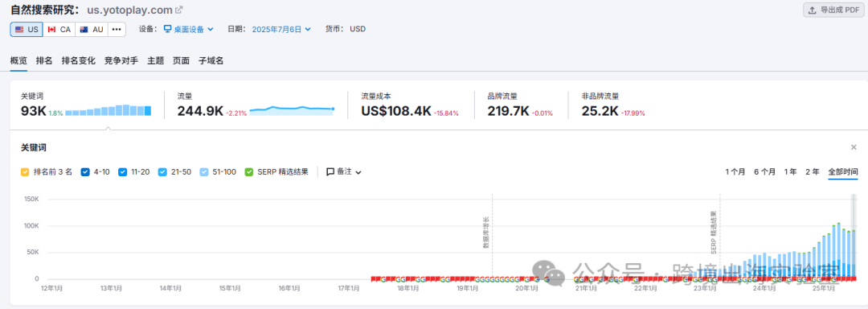Select the AU flag database

tap(92, 29)
